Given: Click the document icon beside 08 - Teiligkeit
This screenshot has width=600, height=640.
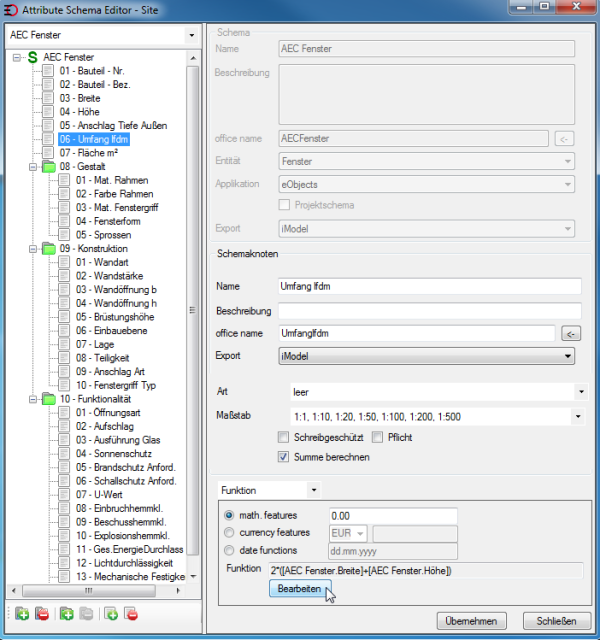Looking at the screenshot, I should click(64, 358).
